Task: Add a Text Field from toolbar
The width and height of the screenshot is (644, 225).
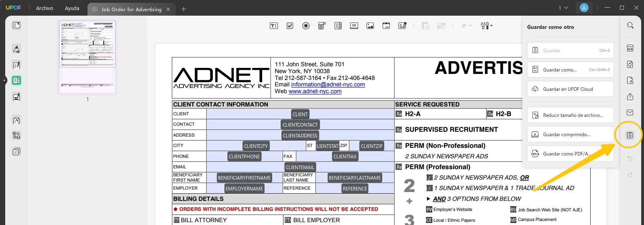Action: (274, 26)
